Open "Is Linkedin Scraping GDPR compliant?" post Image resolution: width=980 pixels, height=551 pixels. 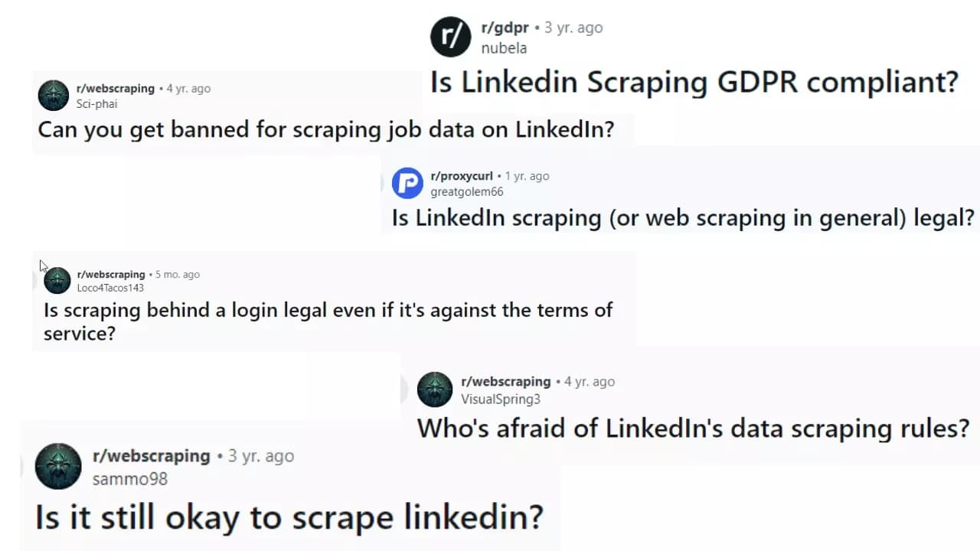coord(694,82)
